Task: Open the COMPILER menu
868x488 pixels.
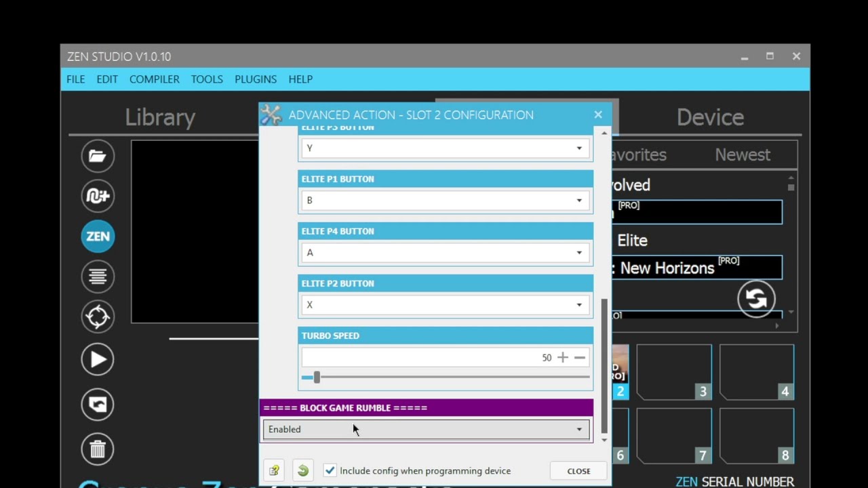Action: point(155,79)
